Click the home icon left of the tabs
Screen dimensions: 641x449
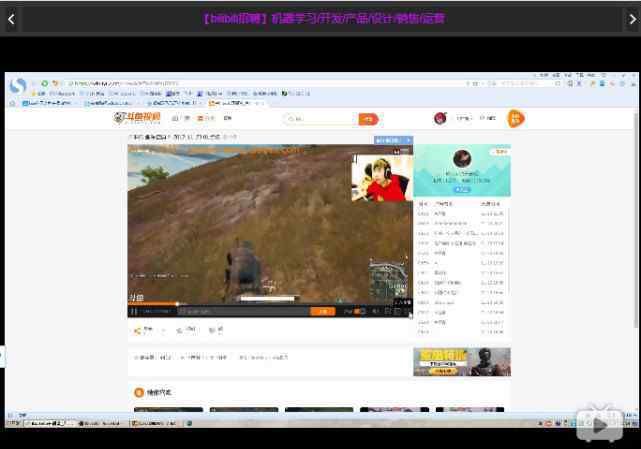12,103
